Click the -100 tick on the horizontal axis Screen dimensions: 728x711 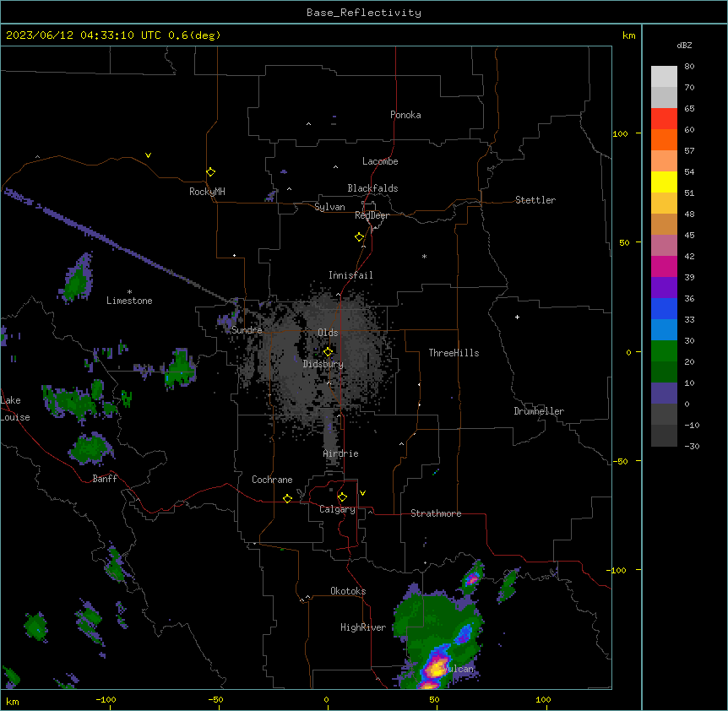click(106, 699)
